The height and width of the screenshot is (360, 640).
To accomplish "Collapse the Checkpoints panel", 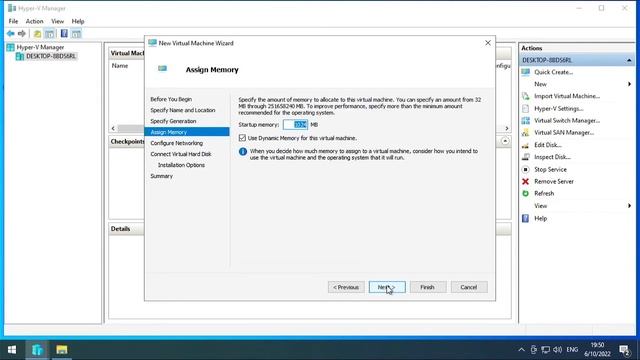I will coord(505,141).
